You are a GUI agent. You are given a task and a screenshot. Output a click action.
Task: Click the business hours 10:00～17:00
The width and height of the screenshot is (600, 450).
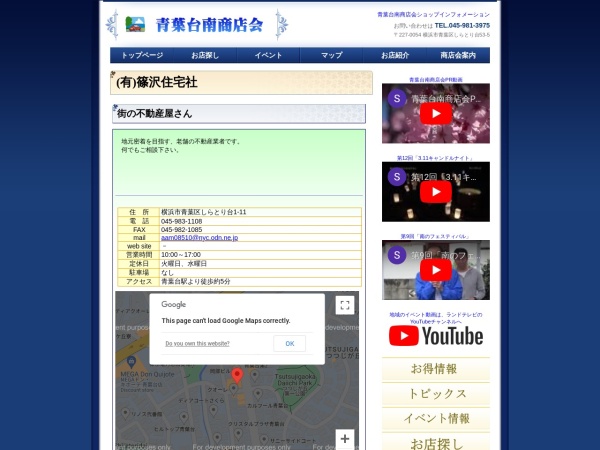click(181, 254)
